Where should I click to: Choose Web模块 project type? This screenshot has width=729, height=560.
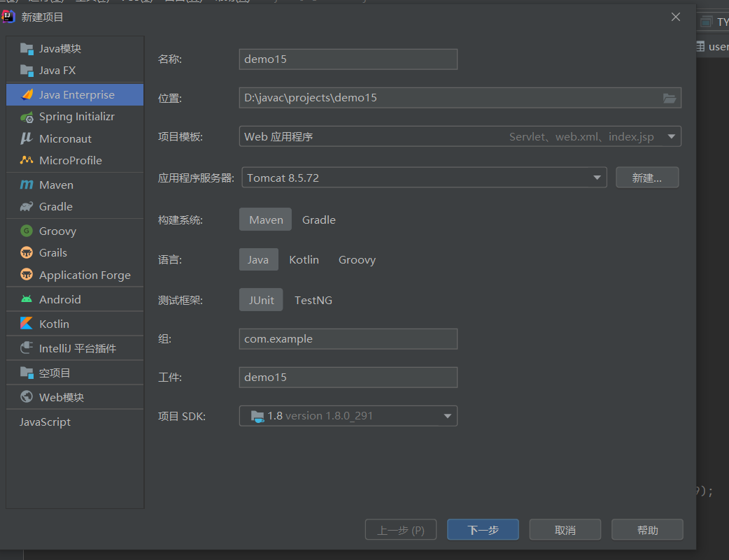pyautogui.click(x=75, y=397)
